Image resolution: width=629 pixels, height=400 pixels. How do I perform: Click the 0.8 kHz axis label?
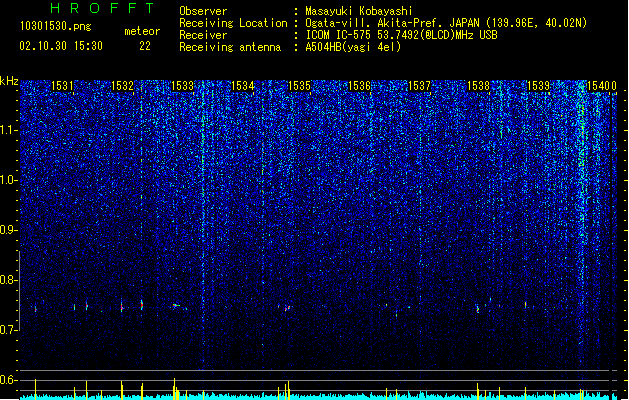point(9,280)
